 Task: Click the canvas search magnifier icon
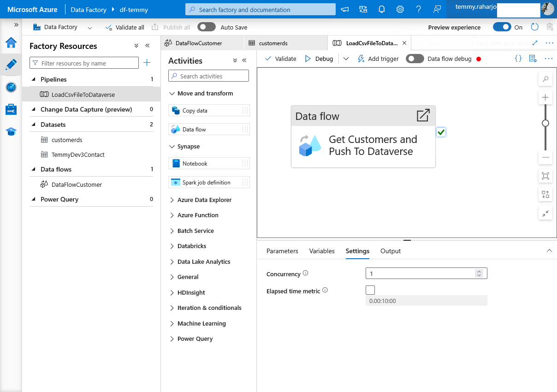pos(545,79)
